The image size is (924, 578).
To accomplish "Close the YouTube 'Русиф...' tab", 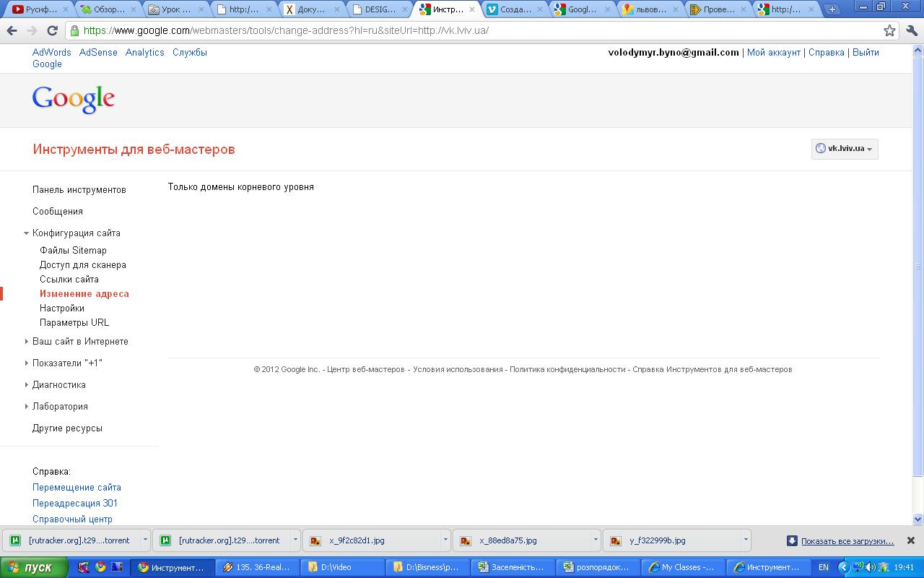I will tap(66, 10).
